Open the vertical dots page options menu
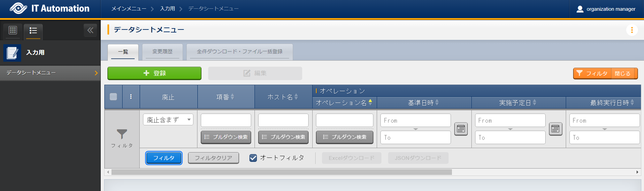644x191 pixels. pyautogui.click(x=632, y=30)
